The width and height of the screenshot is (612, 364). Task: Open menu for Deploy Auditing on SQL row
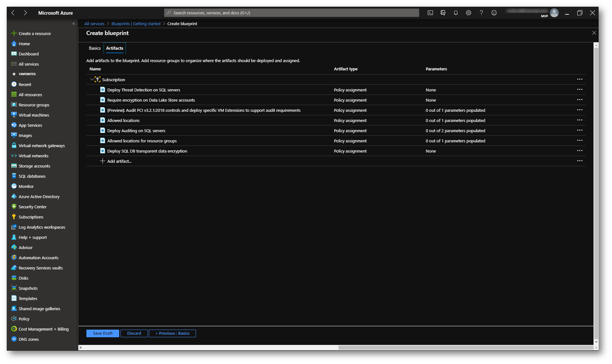tap(580, 130)
